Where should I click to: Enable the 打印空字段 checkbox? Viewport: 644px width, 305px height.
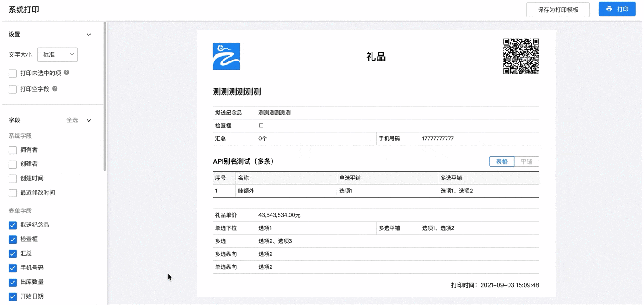[13, 89]
